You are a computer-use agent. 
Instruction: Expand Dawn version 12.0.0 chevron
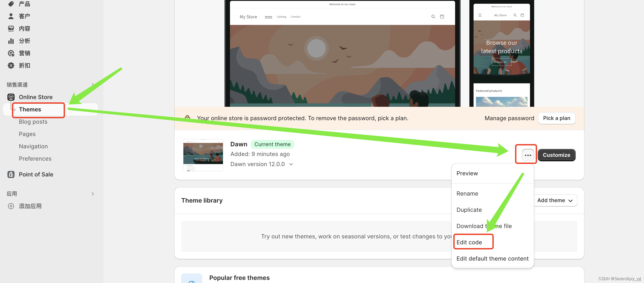(291, 164)
